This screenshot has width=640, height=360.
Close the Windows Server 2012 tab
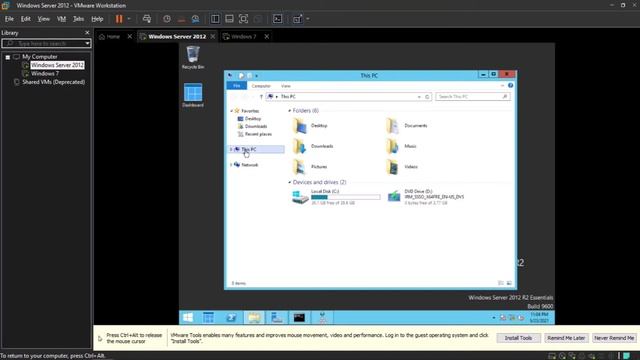coord(213,36)
